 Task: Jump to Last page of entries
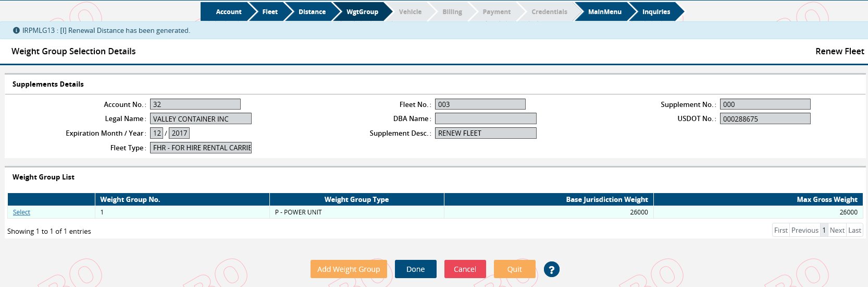854,230
